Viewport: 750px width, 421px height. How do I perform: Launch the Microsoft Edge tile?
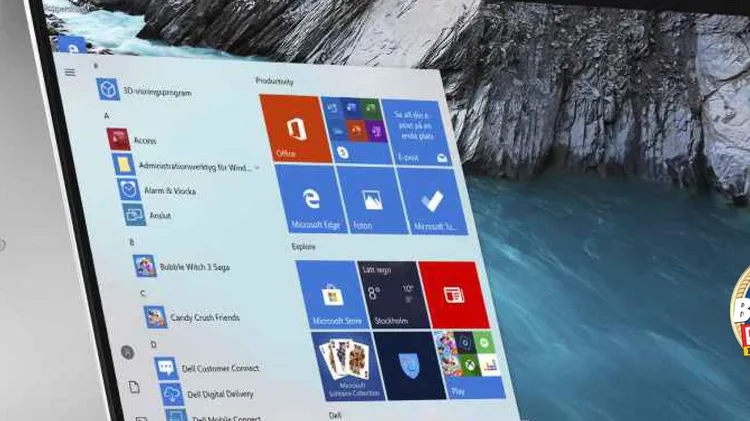click(311, 199)
